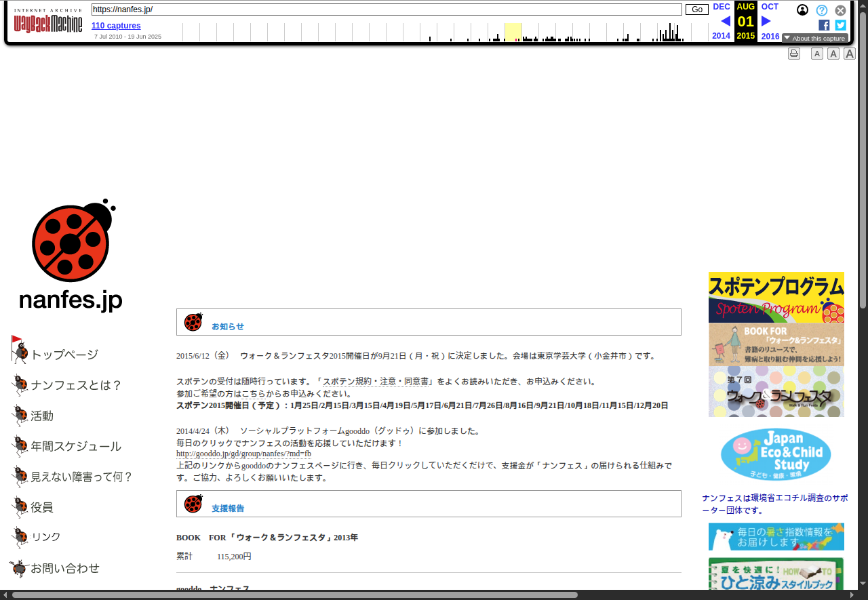The width and height of the screenshot is (868, 600).
Task: Open the 110 captures link
Action: coord(116,26)
